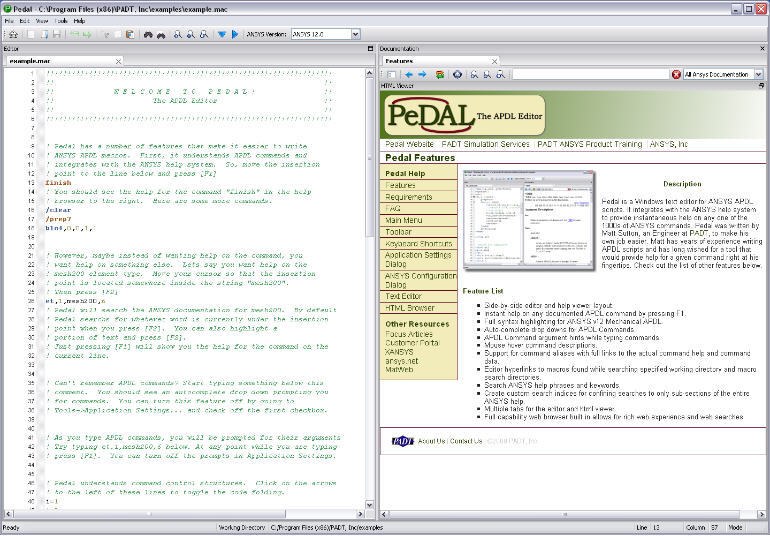Open Text Editor help page
Image resolution: width=770 pixels, height=536 pixels.
point(403,296)
